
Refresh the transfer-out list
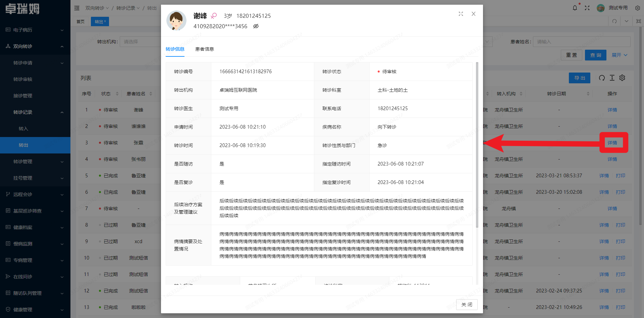(602, 78)
